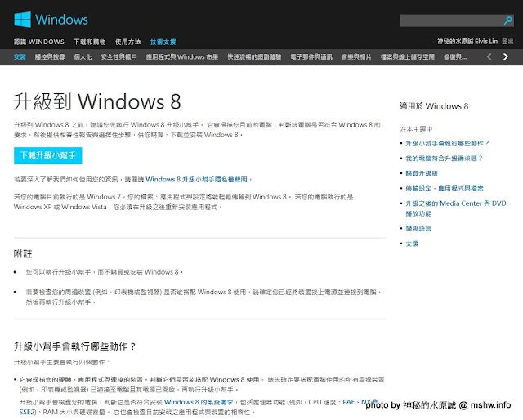The height and width of the screenshot is (420, 523).
Task: Open sidebar link 購買升級版
Action: coord(422,173)
